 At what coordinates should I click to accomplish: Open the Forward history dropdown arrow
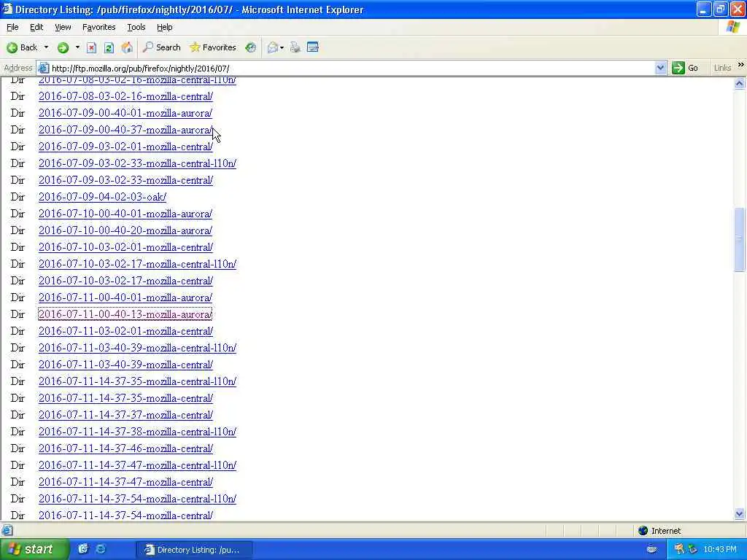pos(77,47)
